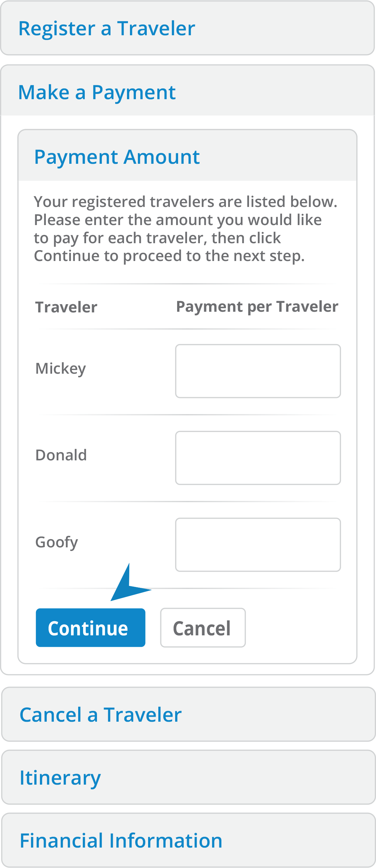Click the Cancel button
376x868 pixels.
click(x=203, y=627)
